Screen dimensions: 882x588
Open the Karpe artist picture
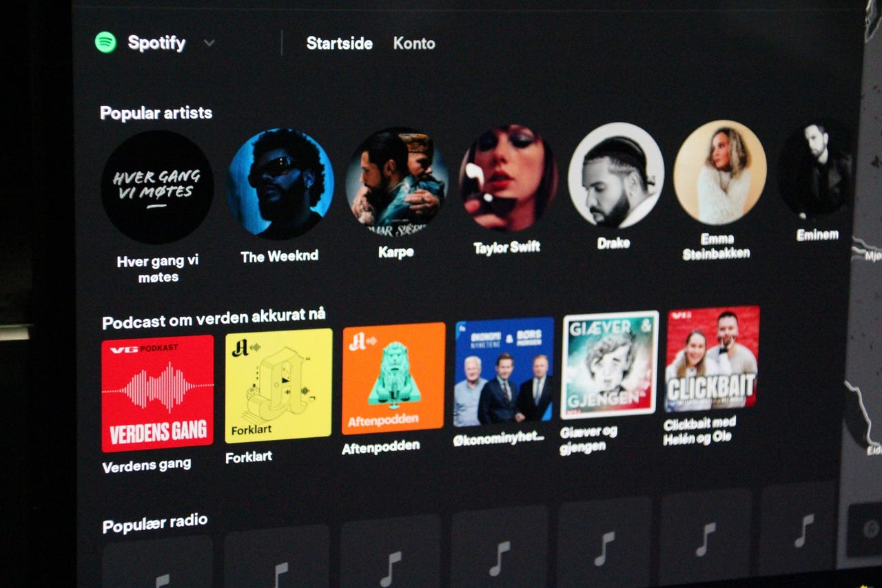[396, 182]
